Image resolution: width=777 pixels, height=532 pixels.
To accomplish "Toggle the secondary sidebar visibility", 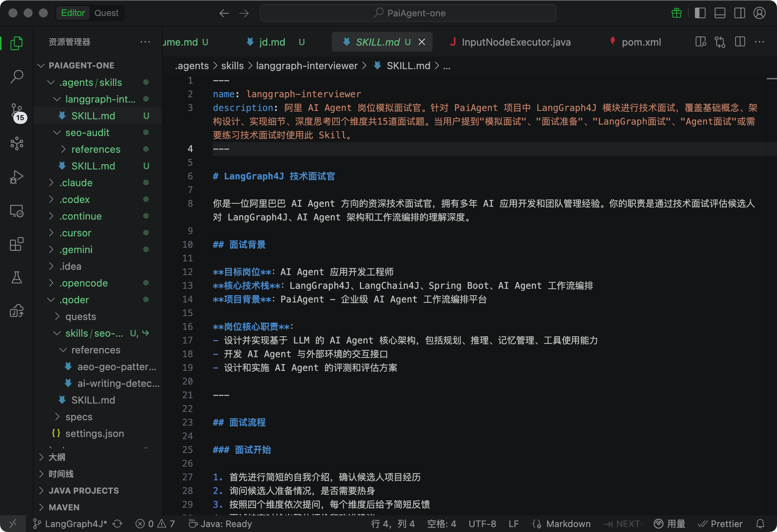I will click(x=740, y=13).
